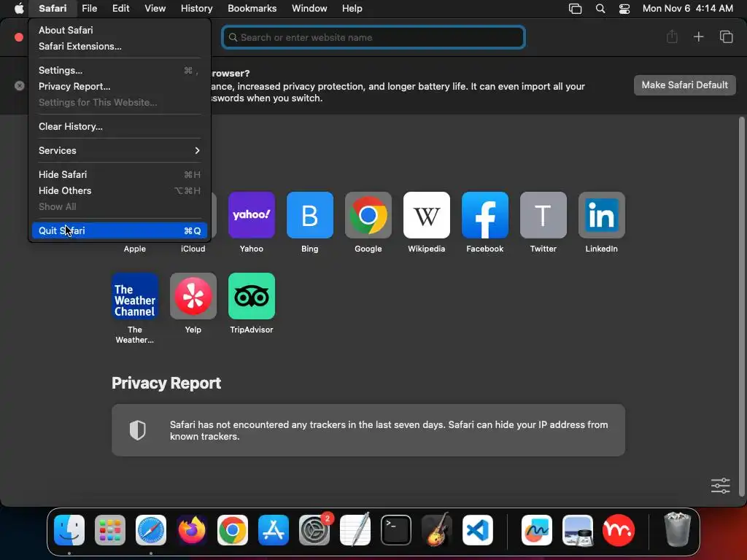Open the History menu
Viewport: 747px width, 560px height.
click(x=196, y=8)
